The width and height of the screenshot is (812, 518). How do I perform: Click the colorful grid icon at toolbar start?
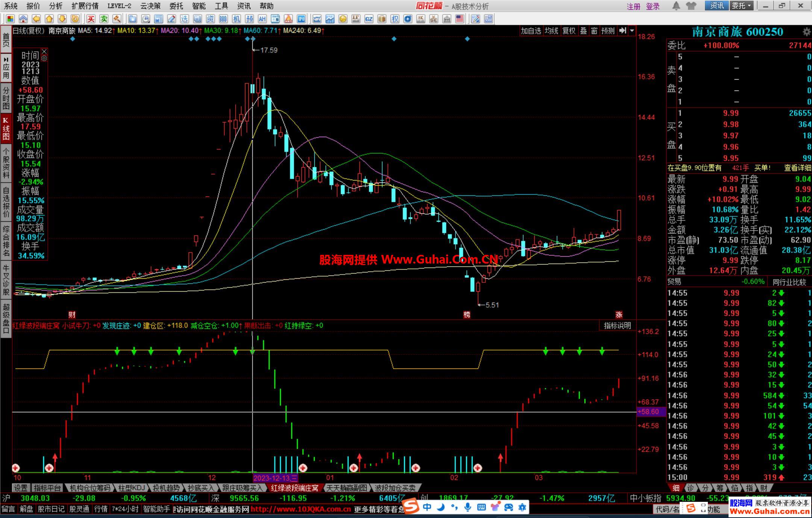click(10, 19)
